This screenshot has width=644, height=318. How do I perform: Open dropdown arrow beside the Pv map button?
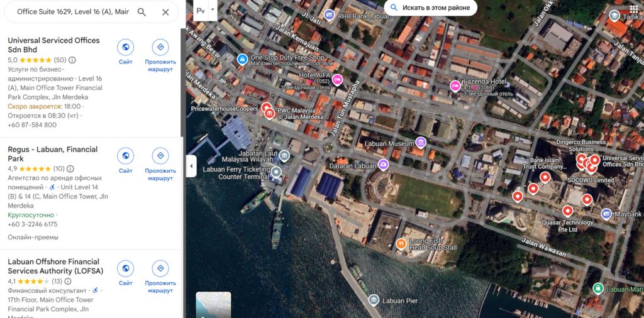coord(213,11)
